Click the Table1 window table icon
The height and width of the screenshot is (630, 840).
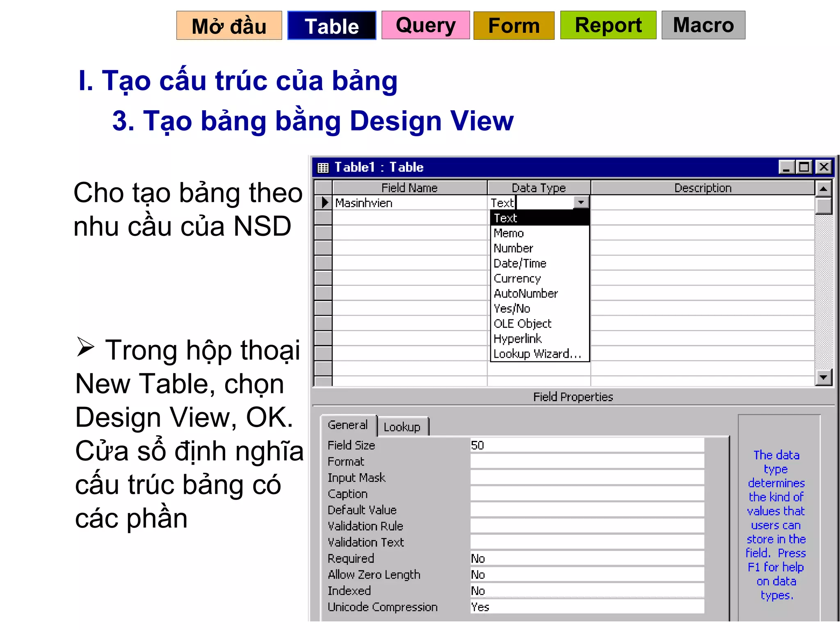pyautogui.click(x=323, y=168)
